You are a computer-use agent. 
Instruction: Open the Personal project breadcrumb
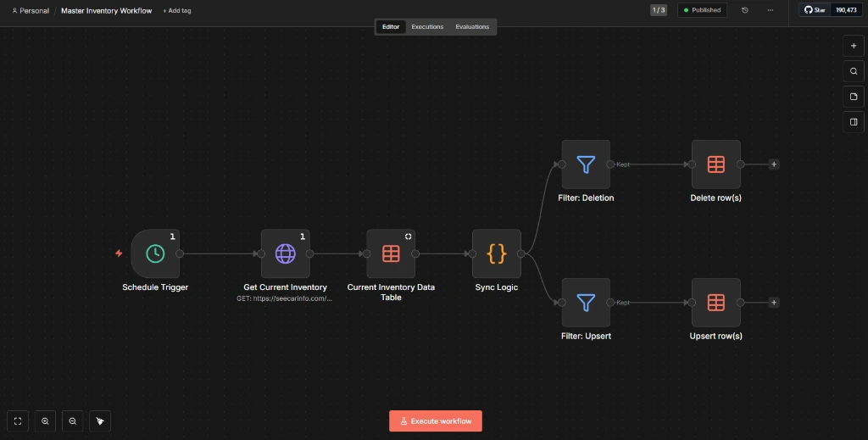(x=31, y=10)
